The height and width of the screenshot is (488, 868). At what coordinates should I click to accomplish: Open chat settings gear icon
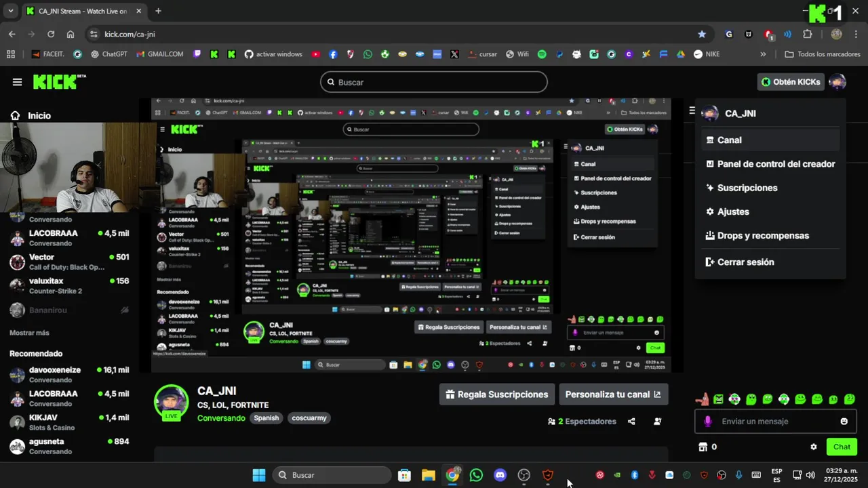point(814,447)
